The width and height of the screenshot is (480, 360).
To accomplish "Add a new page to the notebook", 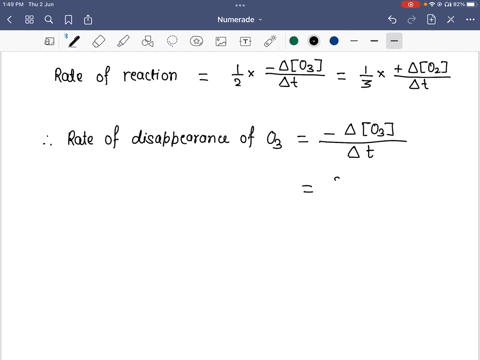I will (431, 20).
